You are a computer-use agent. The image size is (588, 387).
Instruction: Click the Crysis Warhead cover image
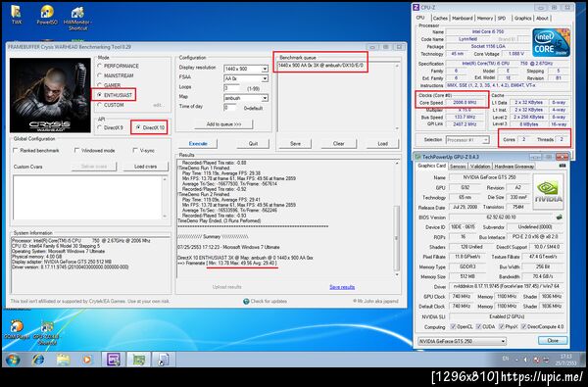point(50,95)
